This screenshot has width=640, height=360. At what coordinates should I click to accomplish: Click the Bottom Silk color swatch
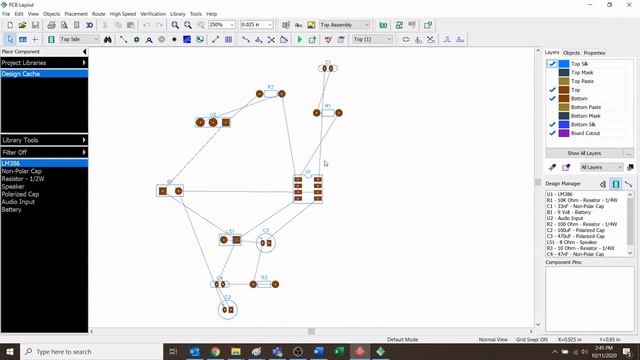point(564,124)
